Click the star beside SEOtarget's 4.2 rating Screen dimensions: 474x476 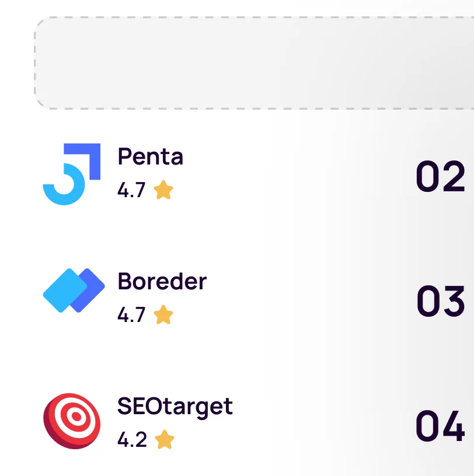165,440
